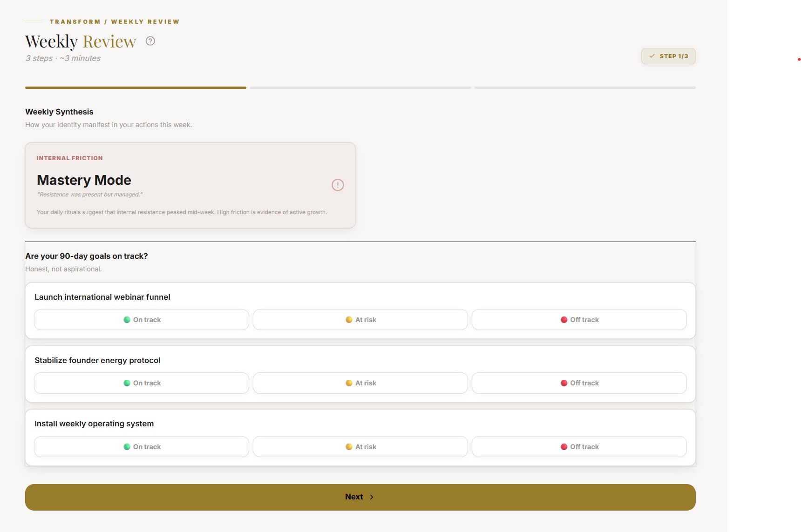This screenshot has height=532, width=801.
Task: Mark webinar funnel goal as At risk
Action: coord(360,320)
